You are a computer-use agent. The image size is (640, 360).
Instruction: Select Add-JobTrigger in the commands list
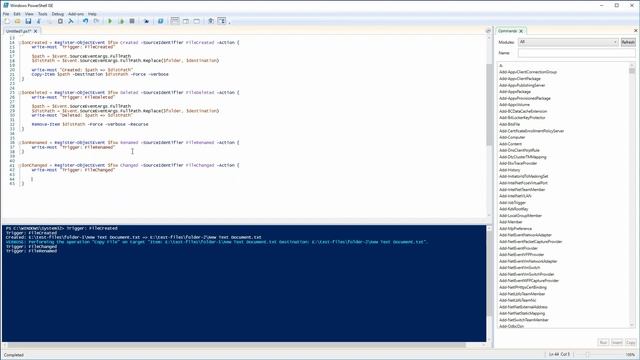coord(512,203)
